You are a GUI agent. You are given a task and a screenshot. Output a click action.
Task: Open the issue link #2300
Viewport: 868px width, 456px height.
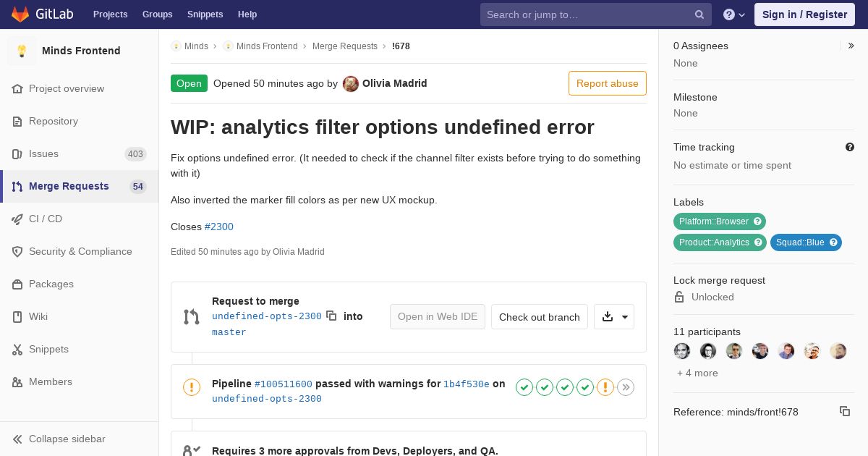[219, 227]
